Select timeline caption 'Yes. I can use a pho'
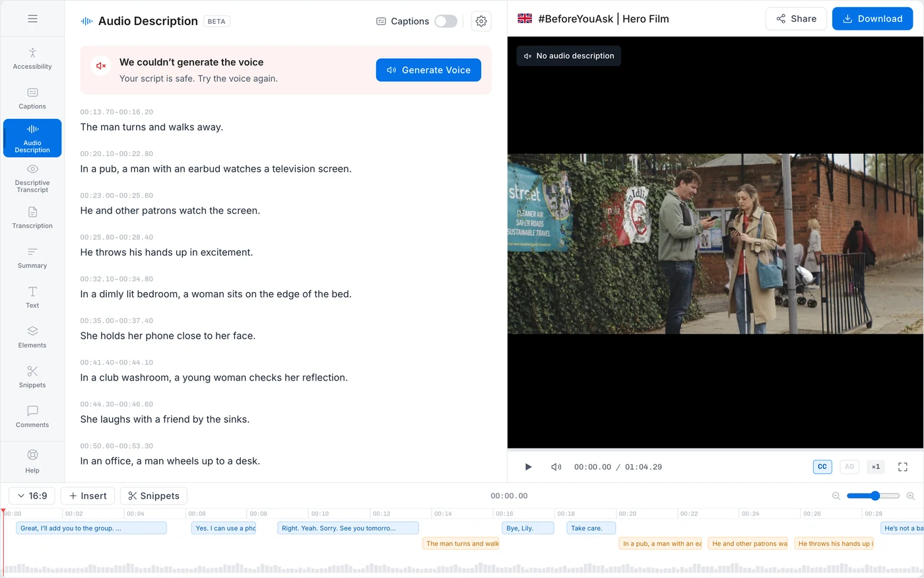This screenshot has height=578, width=924. click(224, 528)
